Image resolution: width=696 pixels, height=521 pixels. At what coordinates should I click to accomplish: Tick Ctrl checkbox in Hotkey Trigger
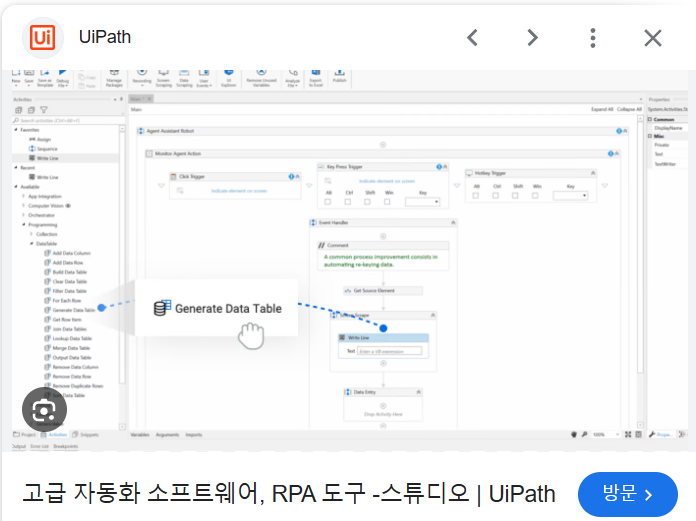(x=495, y=195)
